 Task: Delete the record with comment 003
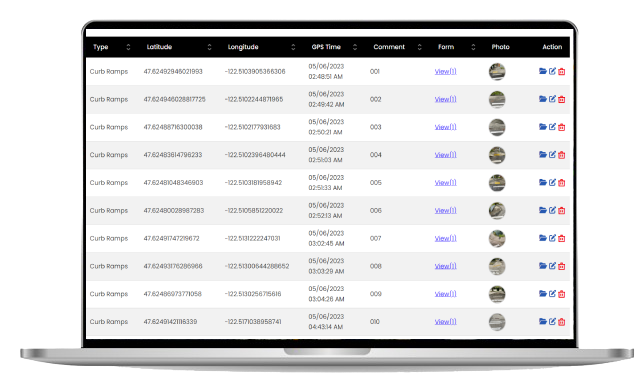click(x=562, y=127)
